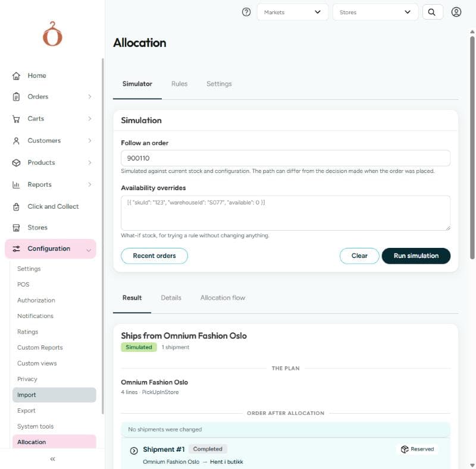Click the Follow an order input field
This screenshot has height=469, width=476.
[286, 158]
